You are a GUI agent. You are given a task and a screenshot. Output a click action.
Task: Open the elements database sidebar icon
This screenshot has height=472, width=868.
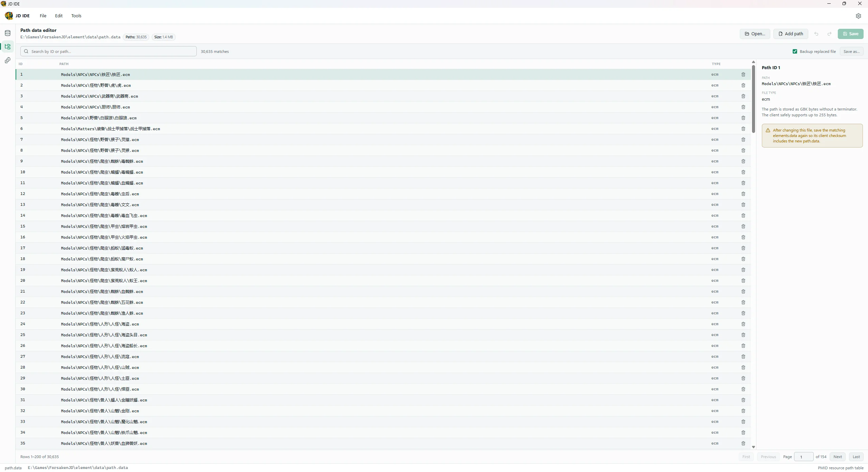coord(7,33)
